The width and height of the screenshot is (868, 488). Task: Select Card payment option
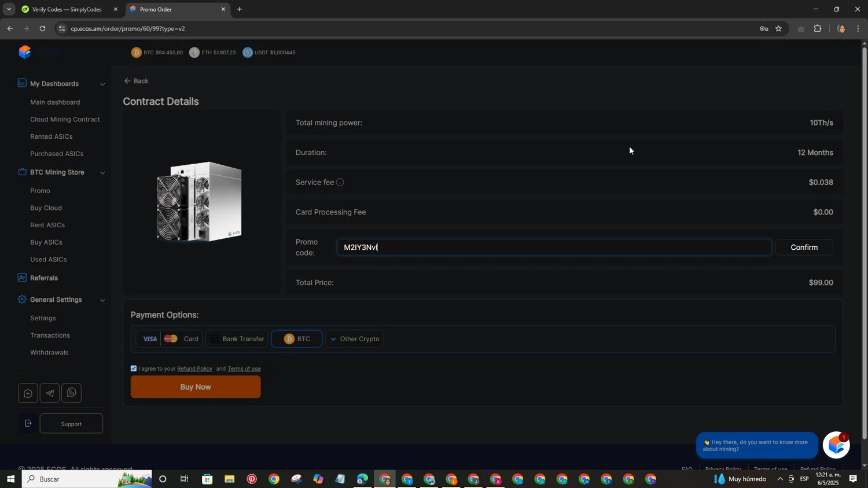tap(170, 339)
